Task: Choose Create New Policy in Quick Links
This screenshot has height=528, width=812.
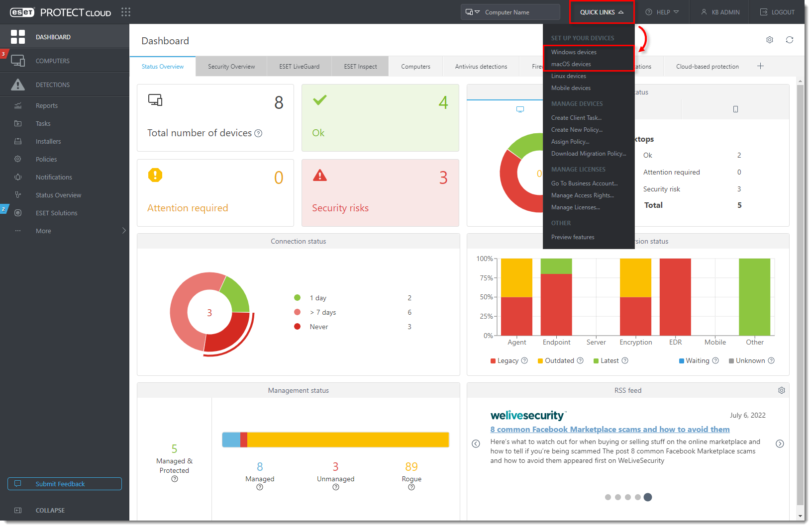Action: [x=577, y=130]
